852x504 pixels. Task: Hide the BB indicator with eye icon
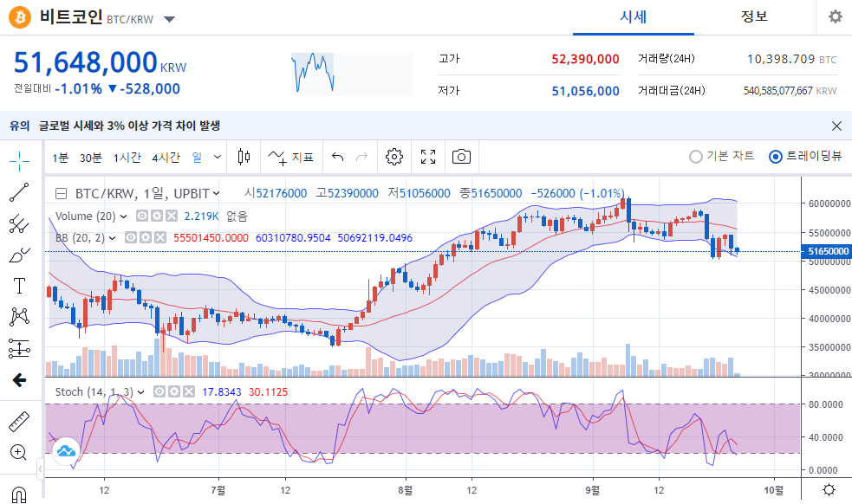pos(130,237)
